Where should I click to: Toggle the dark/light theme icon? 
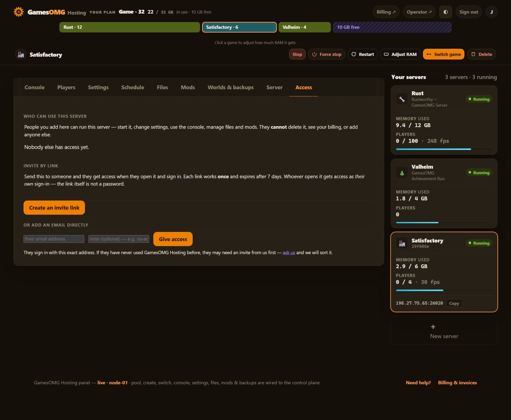(445, 12)
